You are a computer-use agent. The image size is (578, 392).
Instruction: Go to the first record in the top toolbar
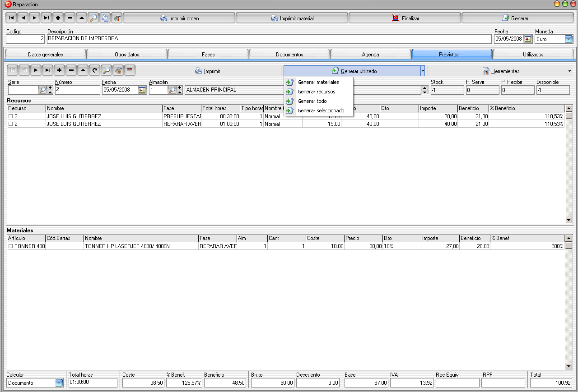(11, 18)
